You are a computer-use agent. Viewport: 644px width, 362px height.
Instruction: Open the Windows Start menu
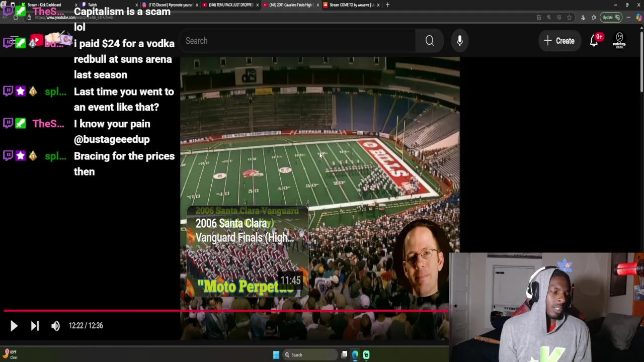click(x=276, y=355)
